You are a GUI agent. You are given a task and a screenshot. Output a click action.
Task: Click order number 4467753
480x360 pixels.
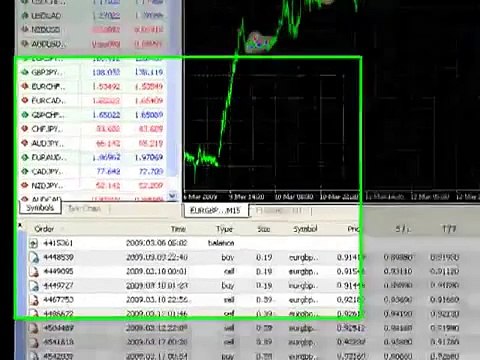pos(58,300)
